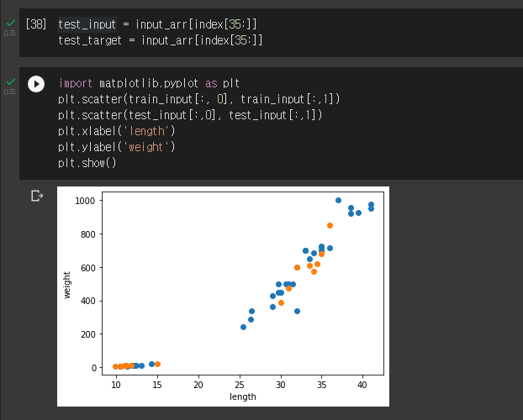Click the cell execution count [38]
The height and width of the screenshot is (420, 523).
[x=36, y=24]
